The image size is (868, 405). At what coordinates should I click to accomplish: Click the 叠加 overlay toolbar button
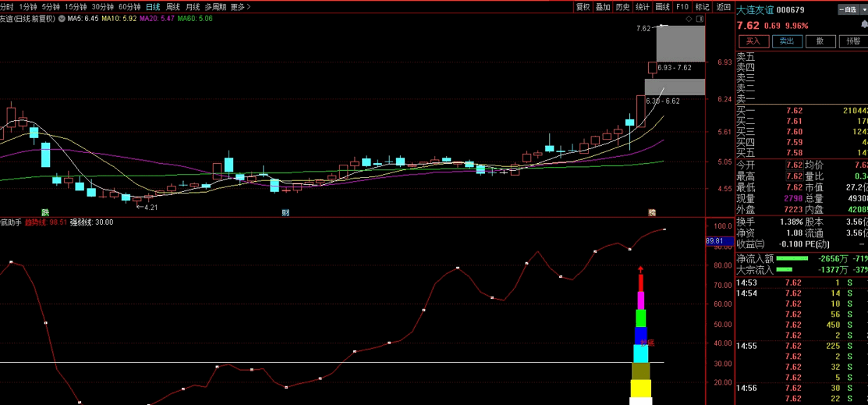[x=603, y=7]
